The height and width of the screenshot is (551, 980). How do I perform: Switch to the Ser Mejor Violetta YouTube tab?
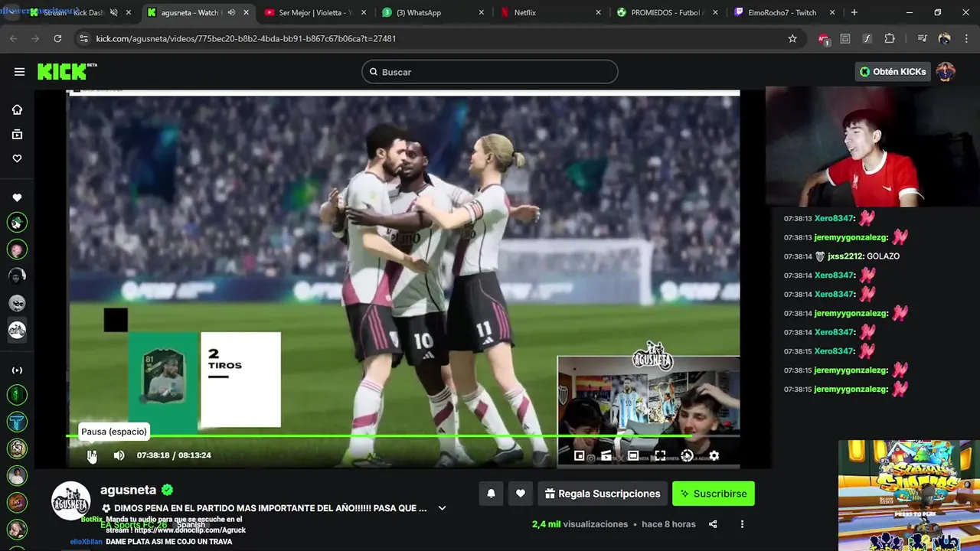(x=315, y=13)
